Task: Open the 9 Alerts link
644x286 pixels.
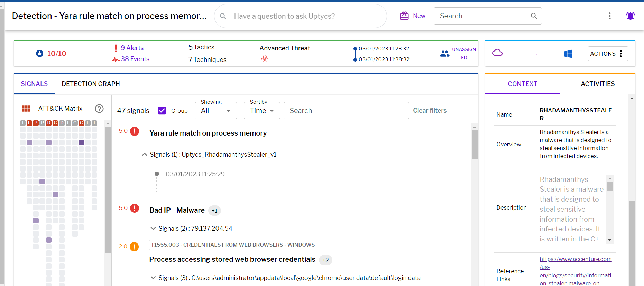Action: pos(132,48)
